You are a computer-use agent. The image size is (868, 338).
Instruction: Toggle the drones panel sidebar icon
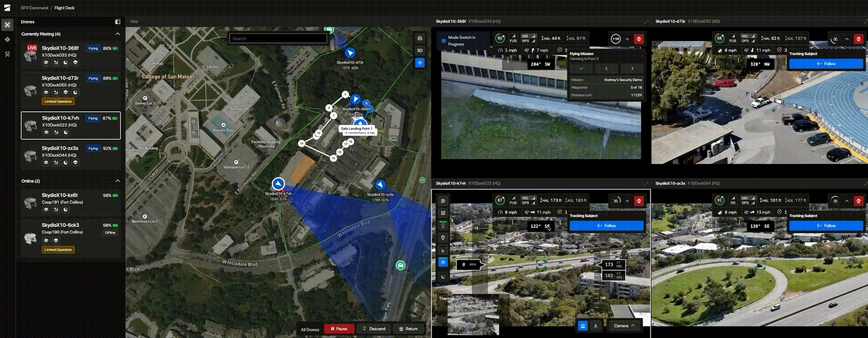click(117, 22)
